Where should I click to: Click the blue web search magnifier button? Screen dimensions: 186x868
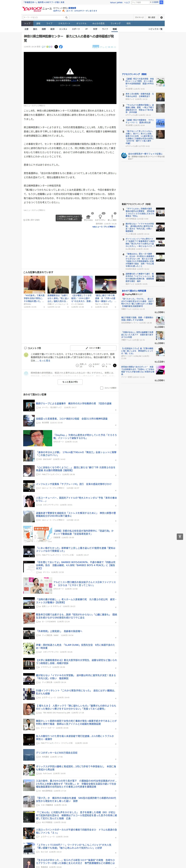tap(161, 2)
